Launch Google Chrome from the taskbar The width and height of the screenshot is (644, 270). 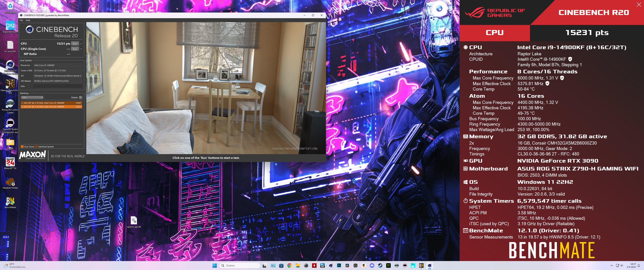coord(289,265)
